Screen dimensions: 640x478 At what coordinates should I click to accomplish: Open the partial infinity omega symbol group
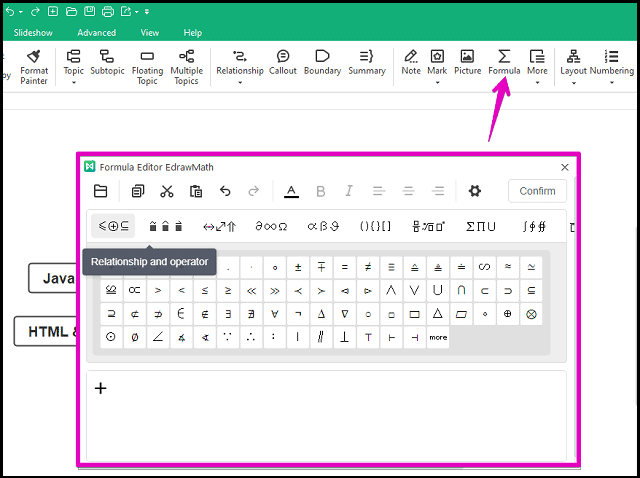[x=271, y=226]
